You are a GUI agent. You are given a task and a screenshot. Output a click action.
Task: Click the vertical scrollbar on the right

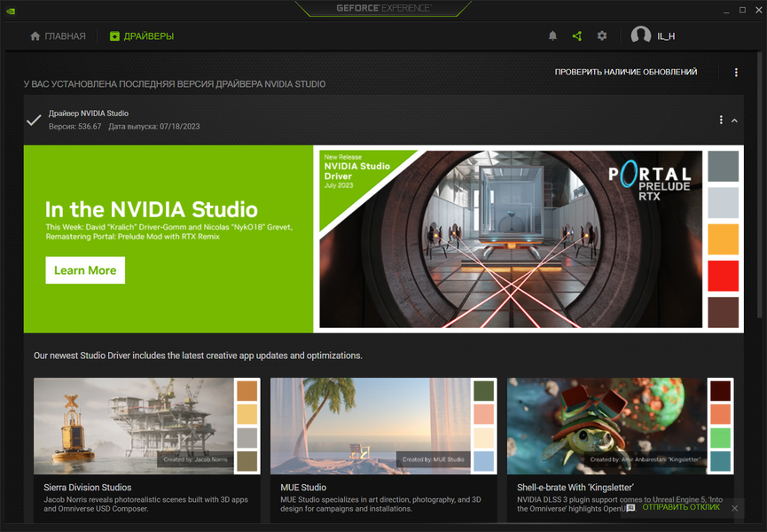tap(759, 186)
